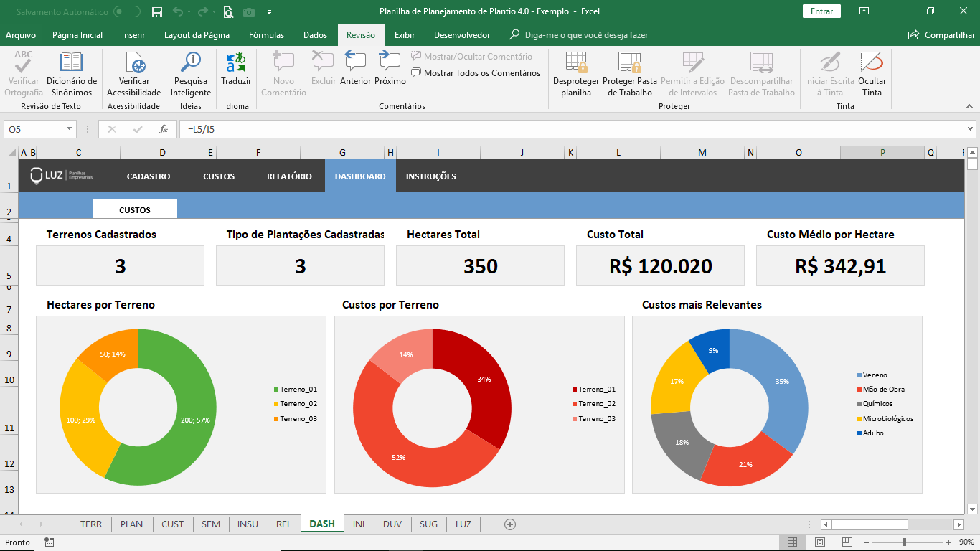Screen dimensions: 980x551
Task: Toggle Mostrar Todos os Comentários
Action: (476, 72)
